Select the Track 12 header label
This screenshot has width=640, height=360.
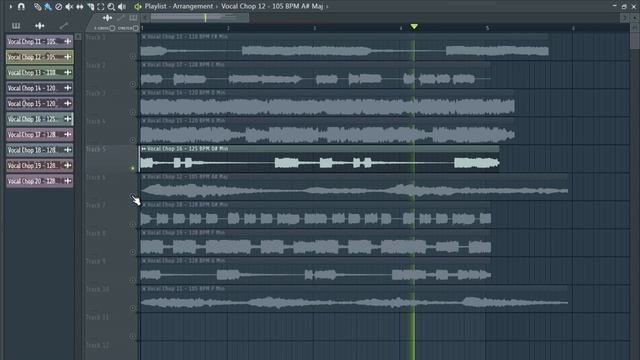pos(97,345)
